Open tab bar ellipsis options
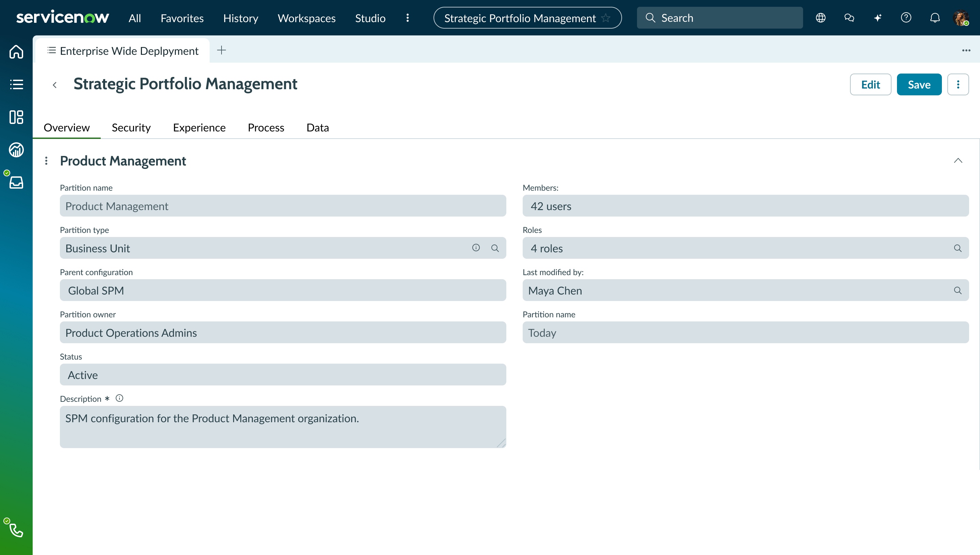980x555 pixels. pyautogui.click(x=966, y=50)
